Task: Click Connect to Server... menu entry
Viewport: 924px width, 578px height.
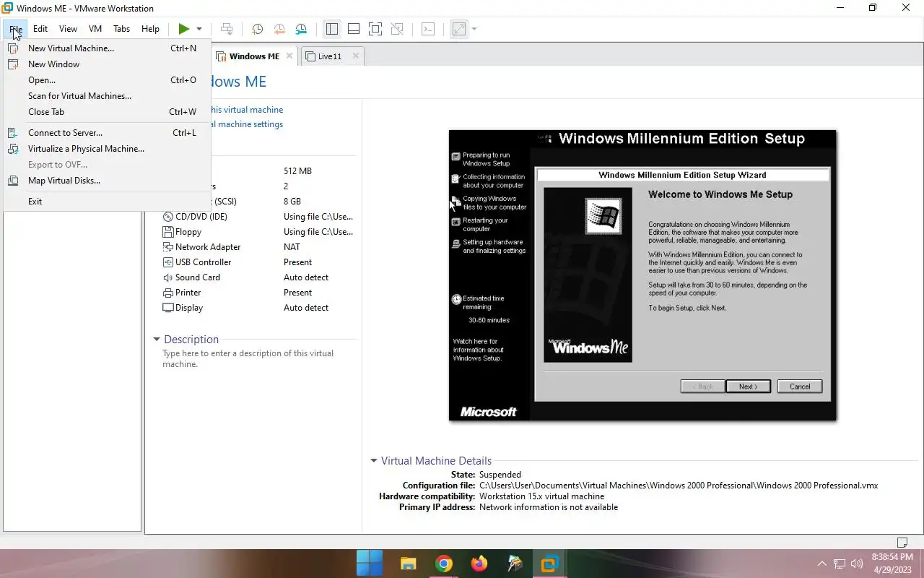Action: tap(107, 133)
